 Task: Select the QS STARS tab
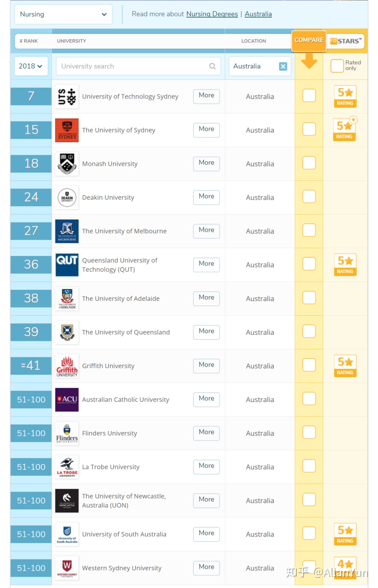[345, 41]
